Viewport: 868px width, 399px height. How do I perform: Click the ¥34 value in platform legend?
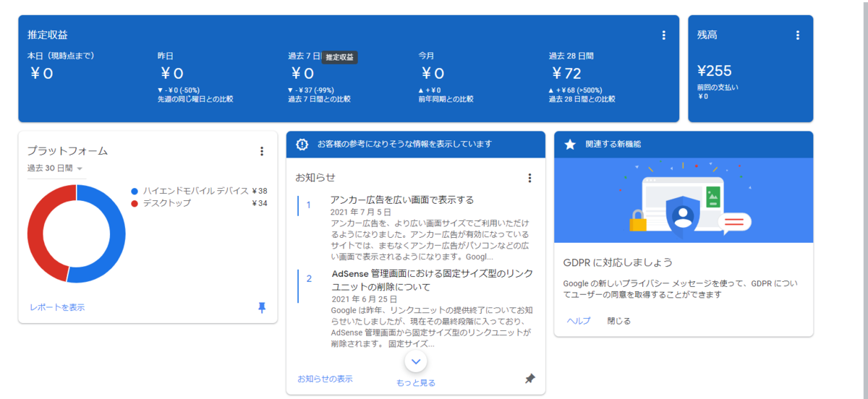[x=260, y=204]
